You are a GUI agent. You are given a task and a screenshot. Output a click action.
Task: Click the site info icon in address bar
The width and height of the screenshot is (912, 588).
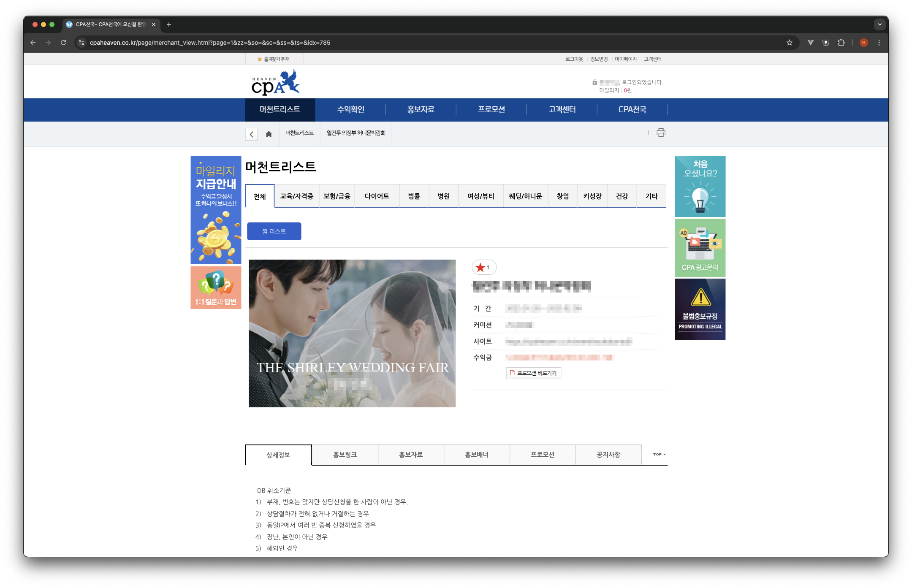82,43
